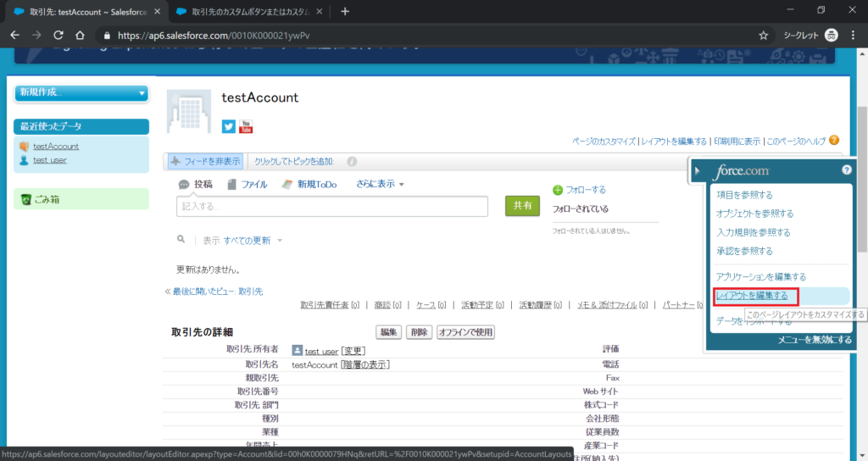
Task: Click the search magnifier icon in feed
Action: tap(181, 240)
